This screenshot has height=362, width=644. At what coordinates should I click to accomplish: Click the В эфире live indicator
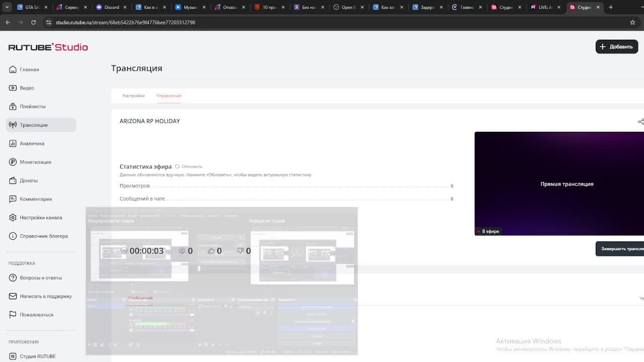click(488, 231)
